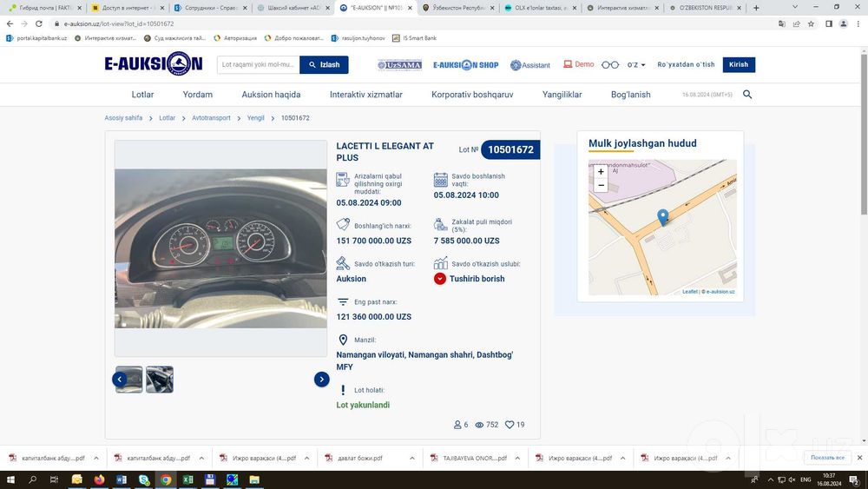
Task: Expand the O'Z language dropdown
Action: point(636,65)
